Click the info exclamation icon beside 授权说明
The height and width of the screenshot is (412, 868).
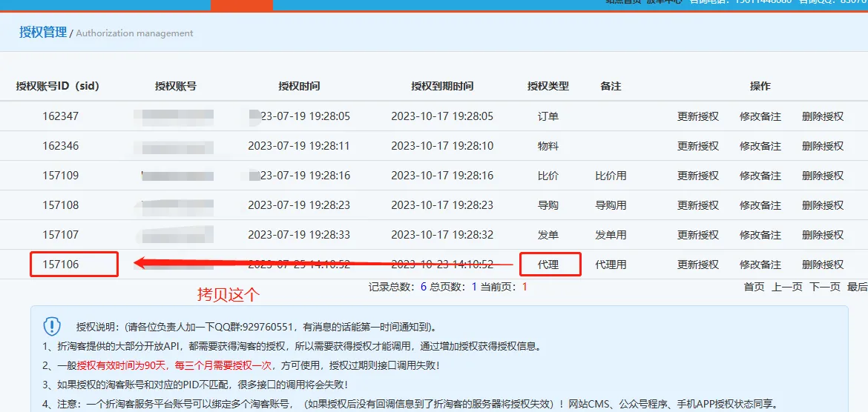52,326
